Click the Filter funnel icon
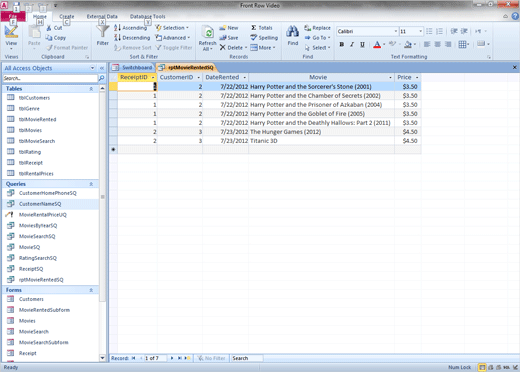Viewport: 520px width, 372px height. coord(103,32)
